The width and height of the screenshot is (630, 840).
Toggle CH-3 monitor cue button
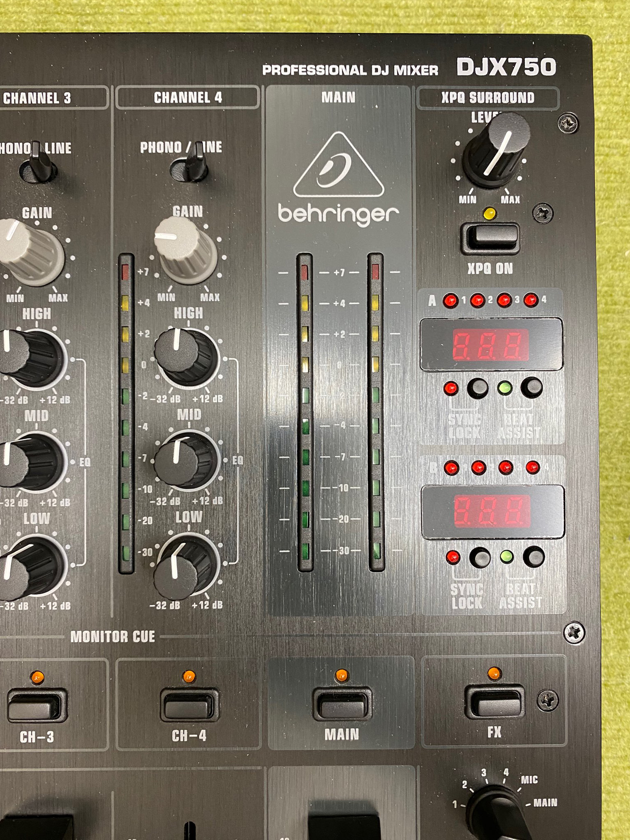click(37, 705)
